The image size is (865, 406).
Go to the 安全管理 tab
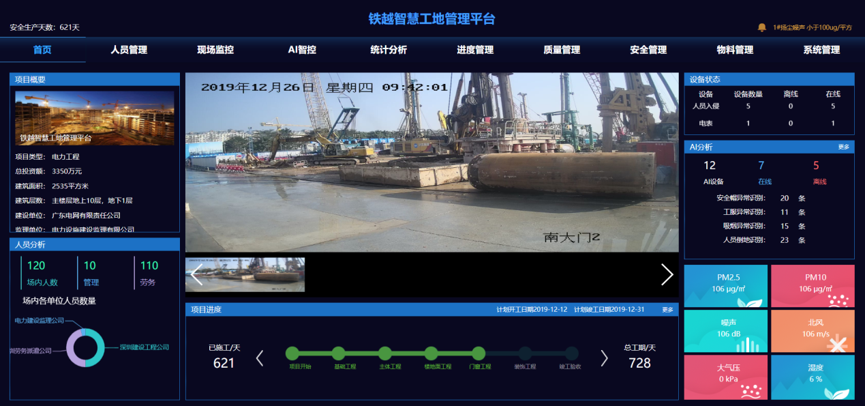click(648, 50)
